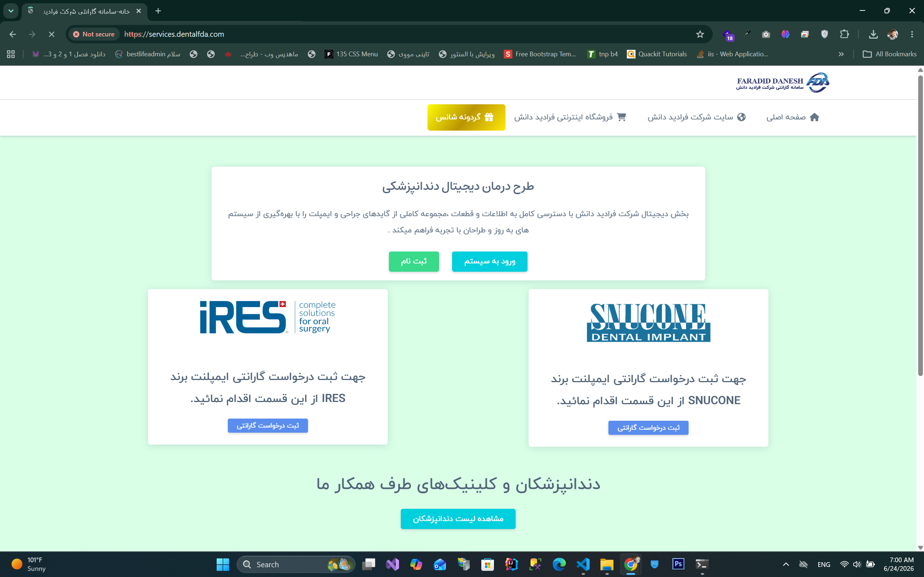This screenshot has width=924, height=577.
Task: Expand the system tray hidden icons chevron
Action: [786, 564]
